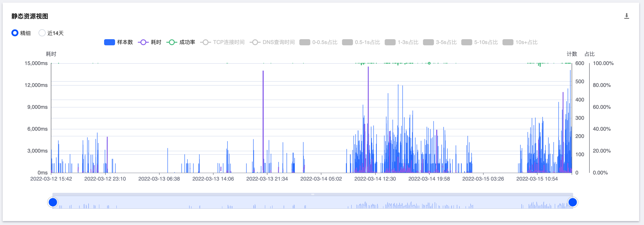The width and height of the screenshot is (644, 225).
Task: Click the green success-rate marker near 19:58
Action: pyautogui.click(x=429, y=63)
